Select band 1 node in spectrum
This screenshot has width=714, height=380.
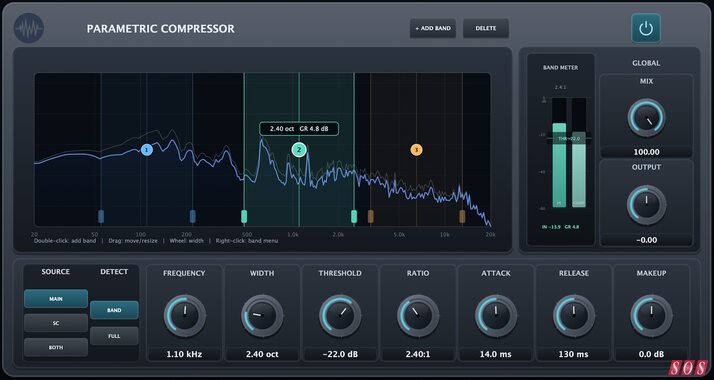click(146, 149)
